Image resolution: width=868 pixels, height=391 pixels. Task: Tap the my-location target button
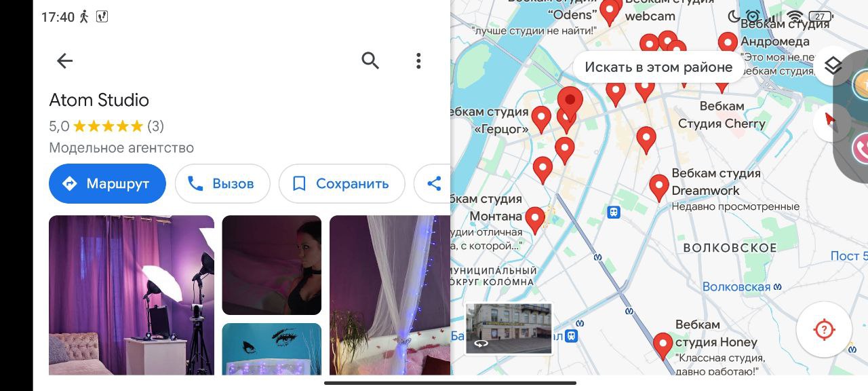click(x=824, y=330)
